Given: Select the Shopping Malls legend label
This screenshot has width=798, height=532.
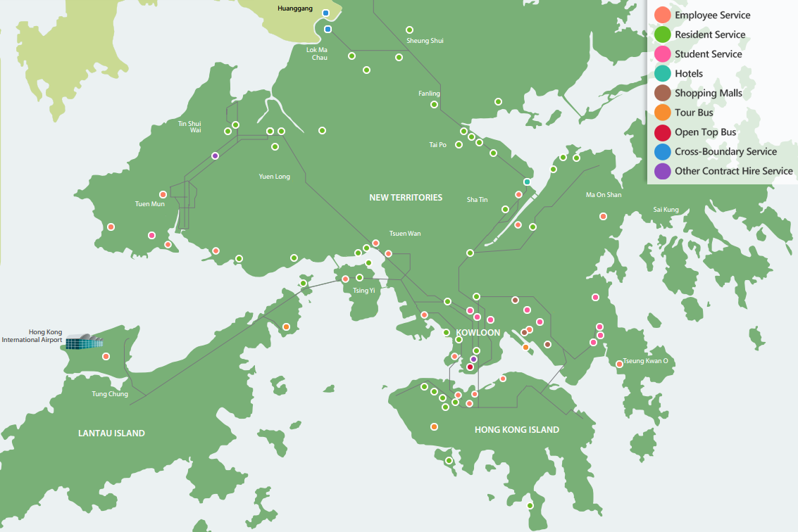Looking at the screenshot, I should 708,93.
